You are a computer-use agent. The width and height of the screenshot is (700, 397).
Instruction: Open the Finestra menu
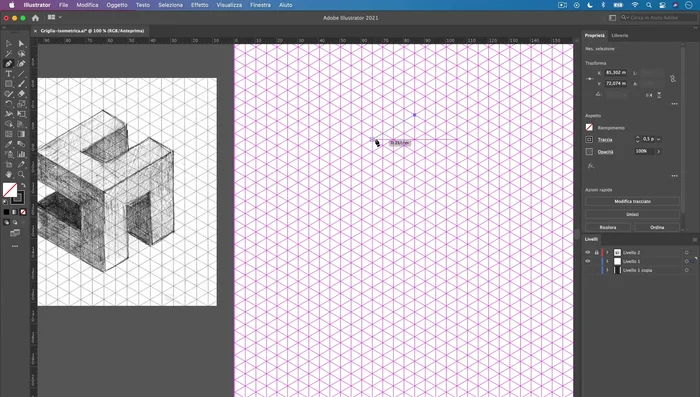point(260,5)
